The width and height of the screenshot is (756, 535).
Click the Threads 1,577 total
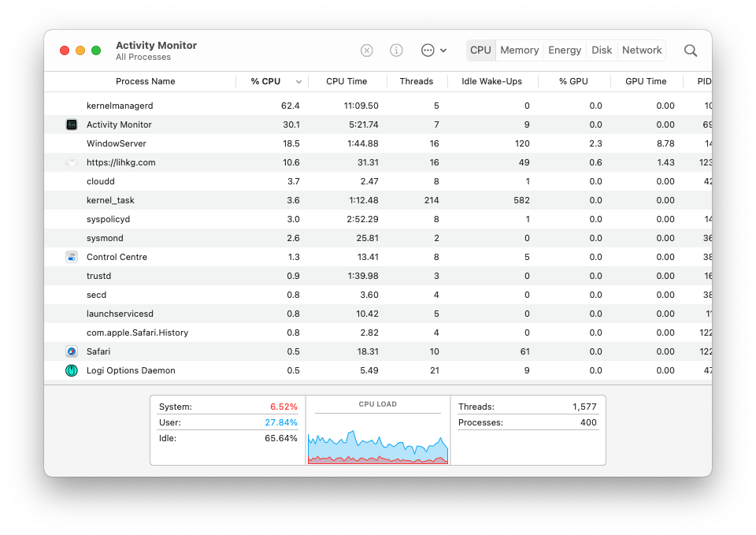pos(584,407)
